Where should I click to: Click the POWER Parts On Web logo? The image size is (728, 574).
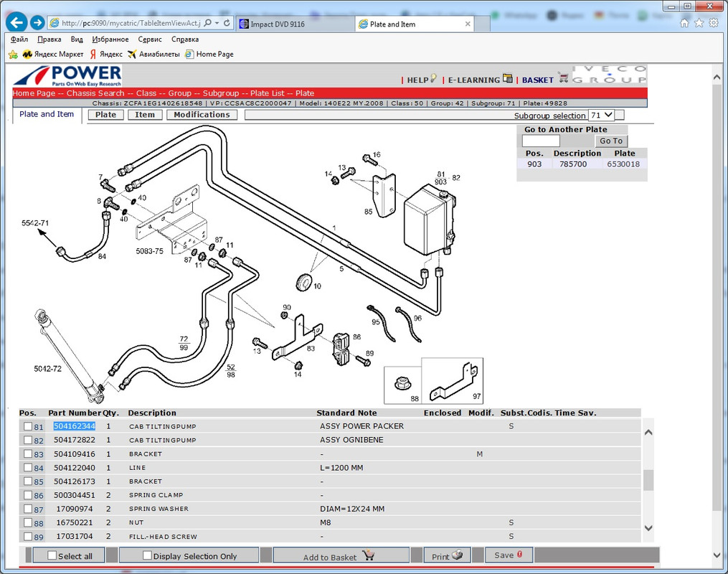coord(68,76)
